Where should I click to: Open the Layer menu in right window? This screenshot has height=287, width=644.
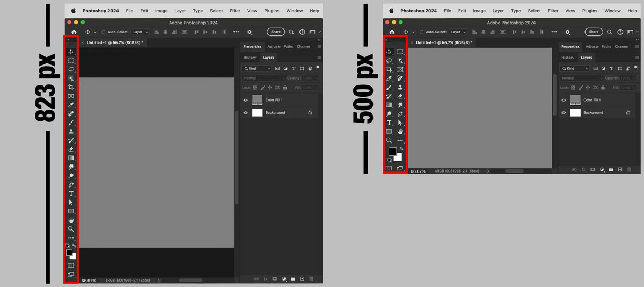coord(498,11)
